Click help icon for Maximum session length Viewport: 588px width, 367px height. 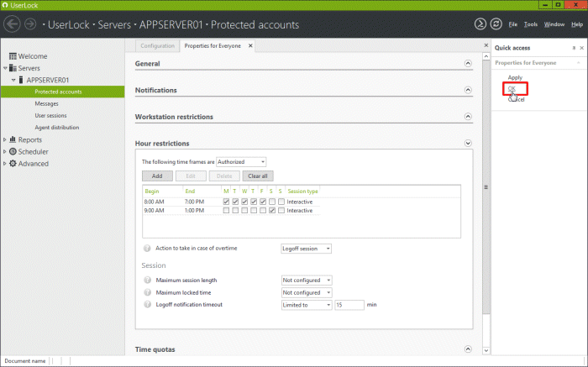tap(147, 280)
